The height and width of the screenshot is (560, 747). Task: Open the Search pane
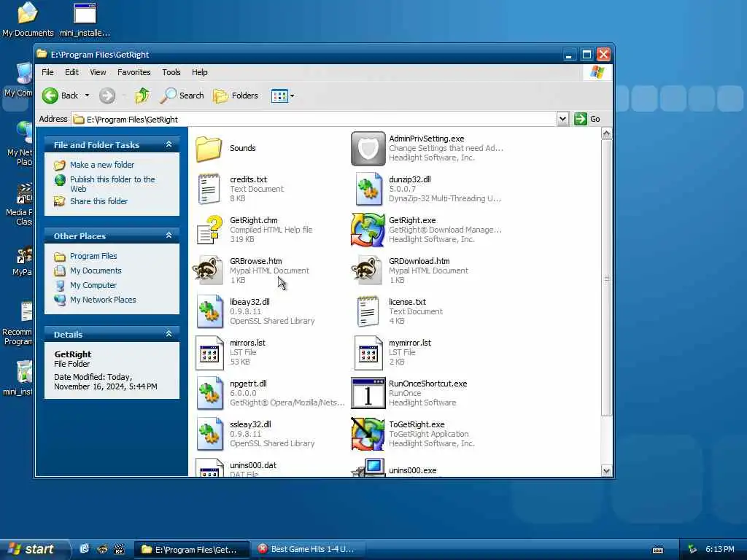pos(182,96)
